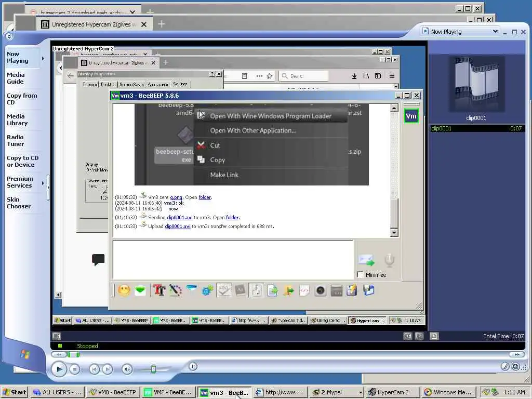Screen dimensions: 532x399
Task: Click the brush icon at player bottom right
Action: (505, 366)
